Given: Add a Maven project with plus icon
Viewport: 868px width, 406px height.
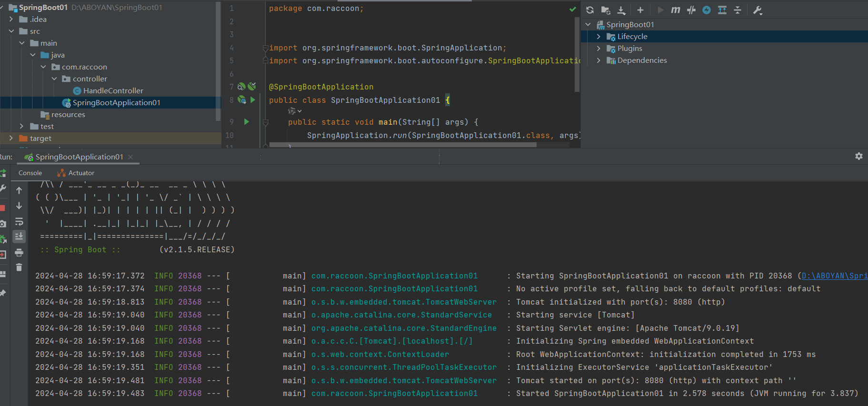Looking at the screenshot, I should coord(640,10).
